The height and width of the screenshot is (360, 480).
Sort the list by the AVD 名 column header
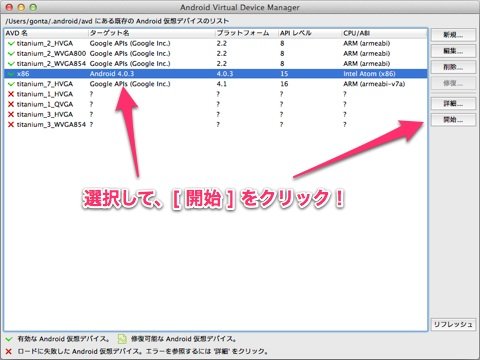(x=46, y=33)
